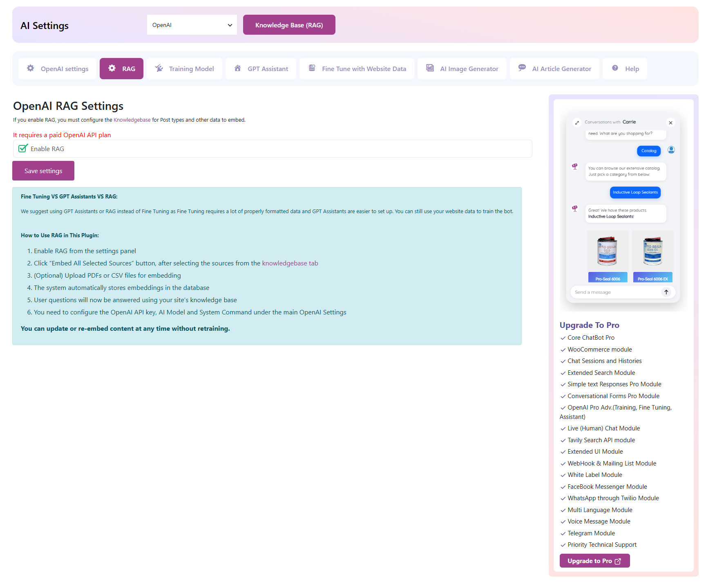Open the AI Article Generator tab
This screenshot has width=715, height=588.
tap(554, 69)
